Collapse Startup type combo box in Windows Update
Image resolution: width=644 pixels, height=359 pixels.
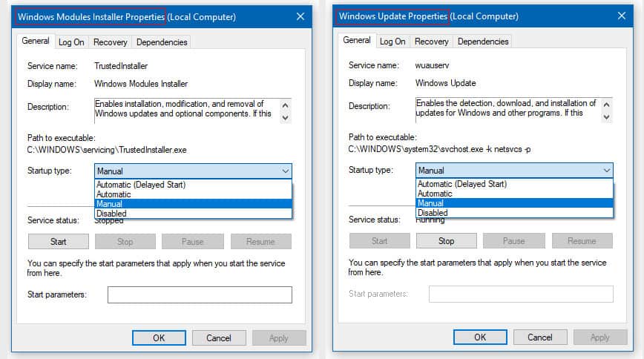point(514,170)
